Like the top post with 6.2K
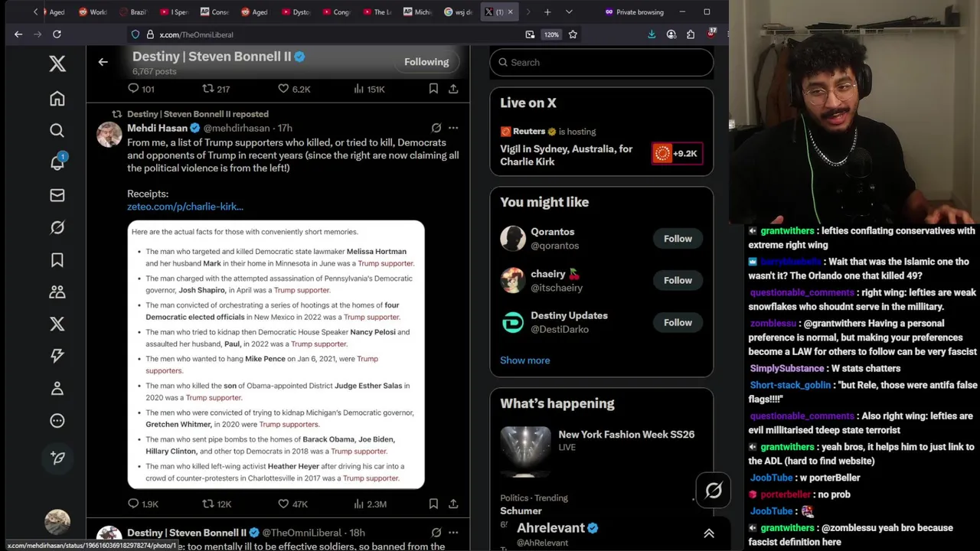 pos(294,89)
